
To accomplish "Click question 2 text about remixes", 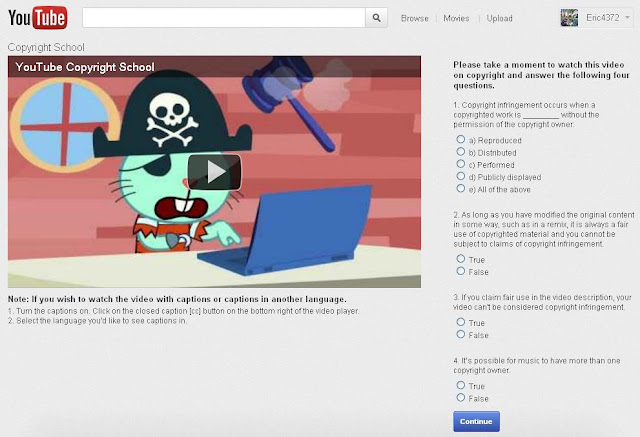I will [x=544, y=229].
